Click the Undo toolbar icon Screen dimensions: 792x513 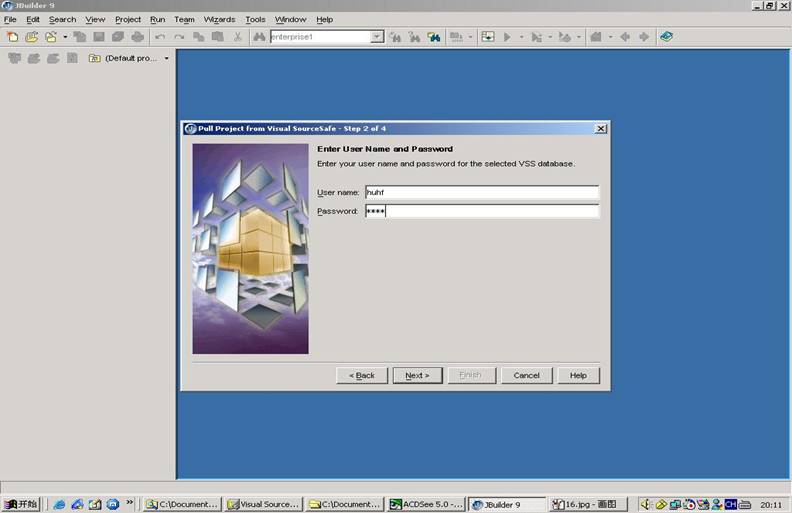[x=160, y=37]
